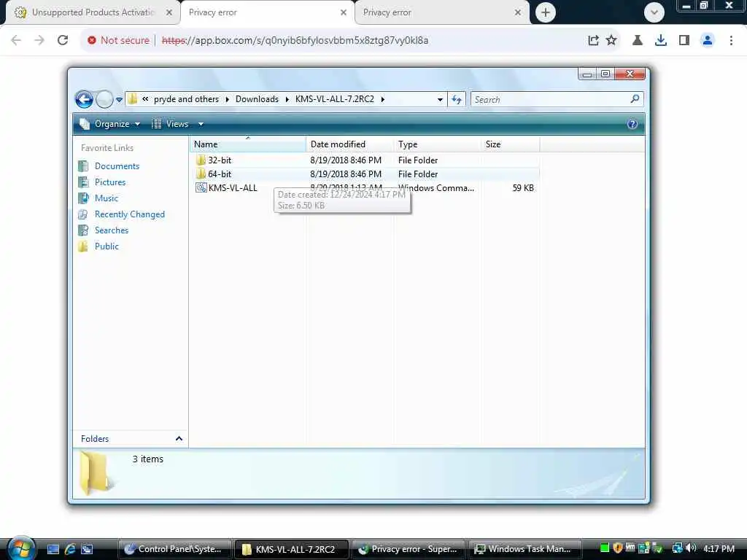Click the volume speaker tray icon
The height and width of the screenshot is (560, 747).
(x=692, y=548)
